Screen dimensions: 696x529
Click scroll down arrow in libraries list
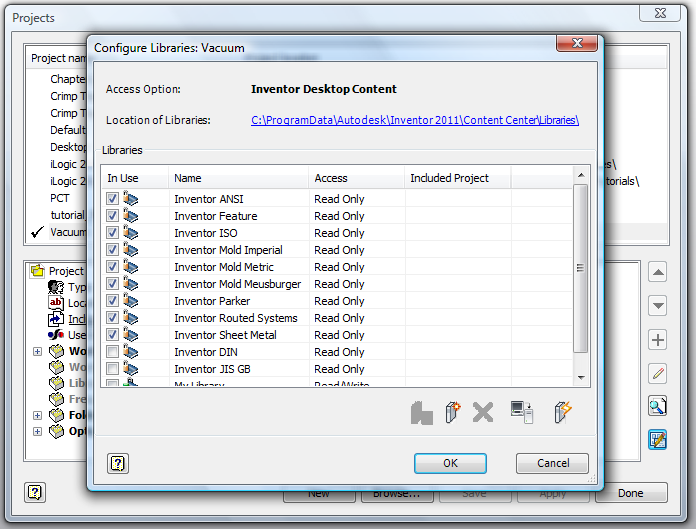581,378
